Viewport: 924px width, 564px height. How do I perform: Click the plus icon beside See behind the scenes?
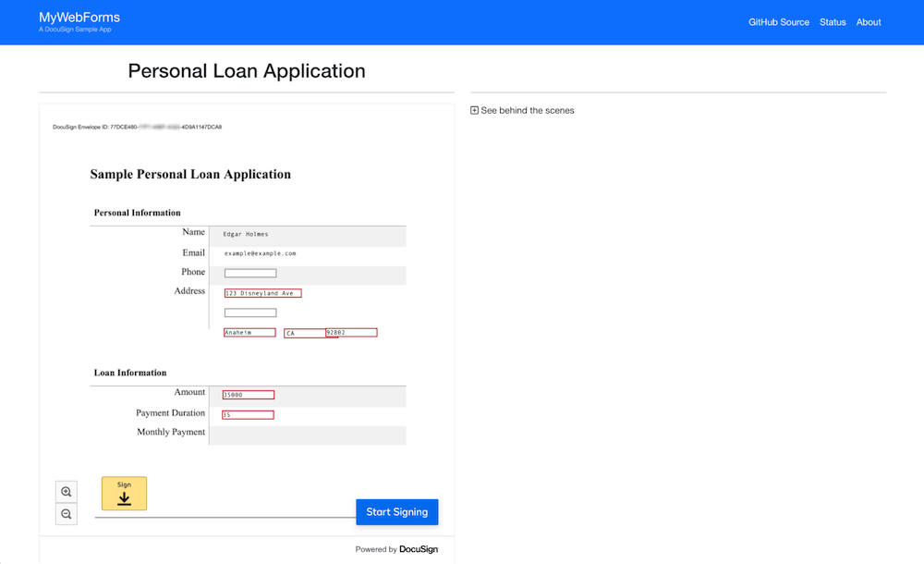pos(473,110)
